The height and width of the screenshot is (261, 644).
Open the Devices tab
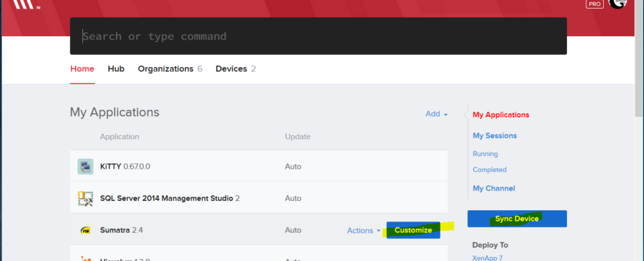click(x=236, y=69)
